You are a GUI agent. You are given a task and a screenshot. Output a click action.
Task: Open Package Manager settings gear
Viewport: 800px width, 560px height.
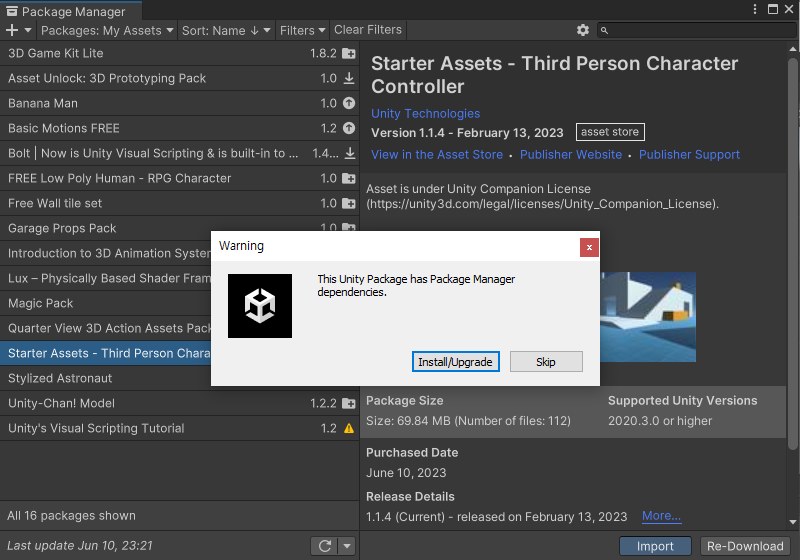[583, 30]
